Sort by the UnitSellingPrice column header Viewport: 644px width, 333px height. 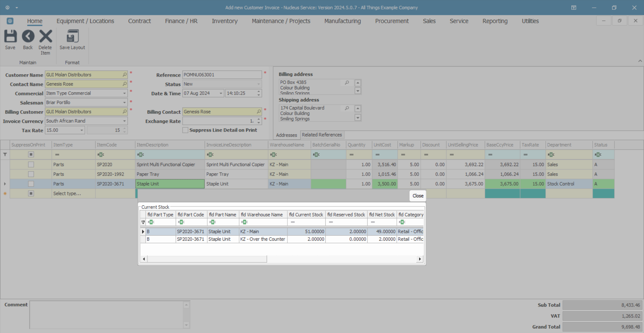click(463, 145)
